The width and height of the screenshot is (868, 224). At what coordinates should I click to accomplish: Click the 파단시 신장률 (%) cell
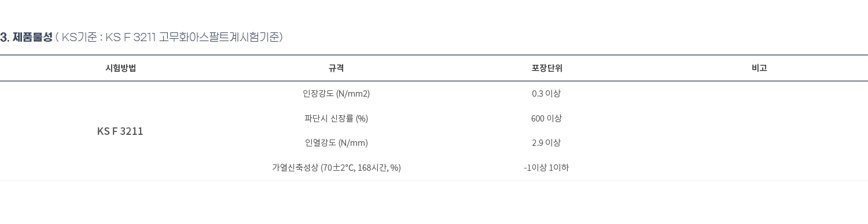[336, 119]
